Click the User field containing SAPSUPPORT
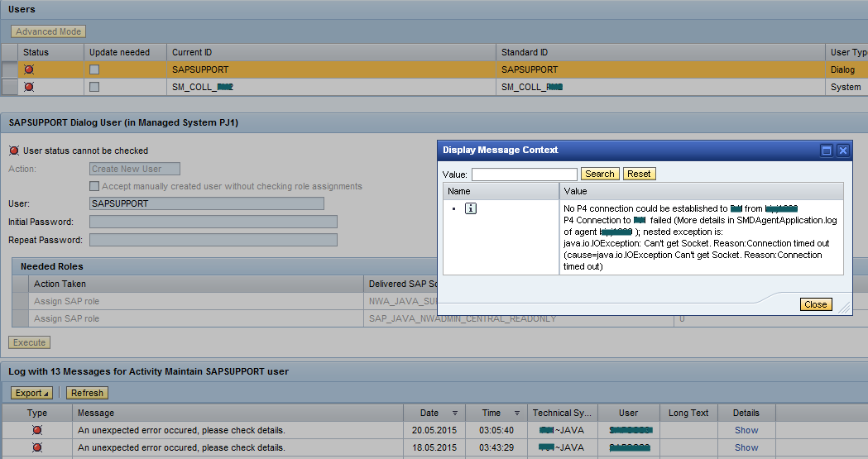Viewport: 868px width, 459px height. [x=207, y=203]
